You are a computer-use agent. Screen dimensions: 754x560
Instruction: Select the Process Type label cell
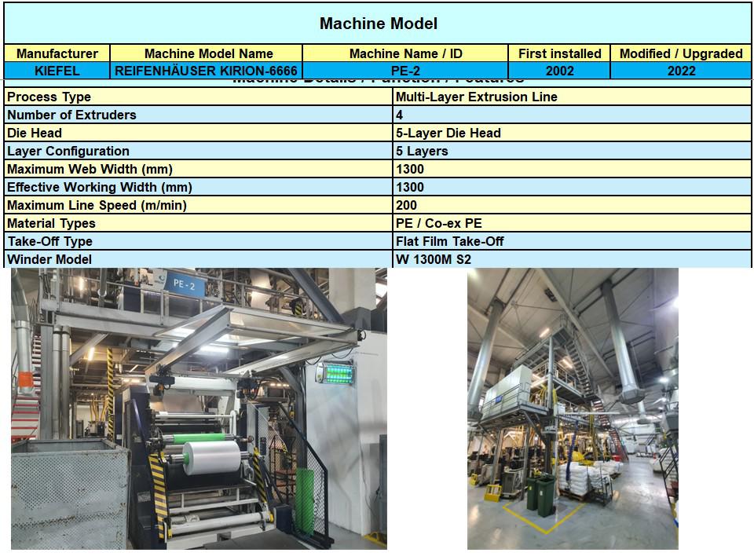pos(199,97)
